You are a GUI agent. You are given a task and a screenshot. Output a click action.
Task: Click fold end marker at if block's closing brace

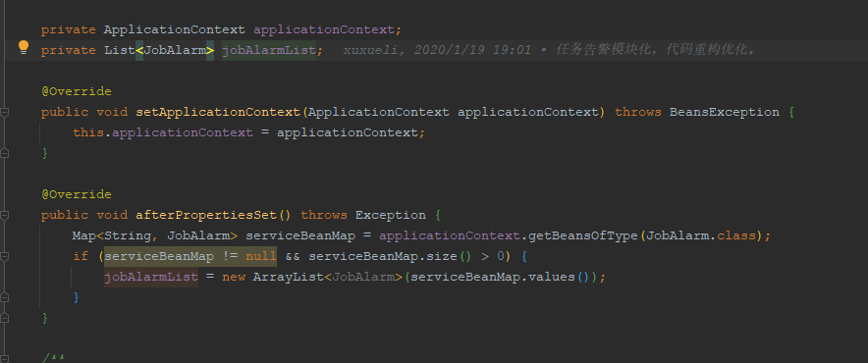[5, 297]
